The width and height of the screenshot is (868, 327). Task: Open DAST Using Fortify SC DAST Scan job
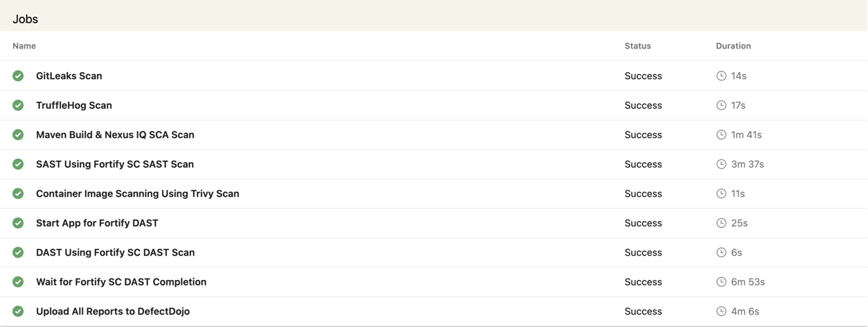click(115, 252)
